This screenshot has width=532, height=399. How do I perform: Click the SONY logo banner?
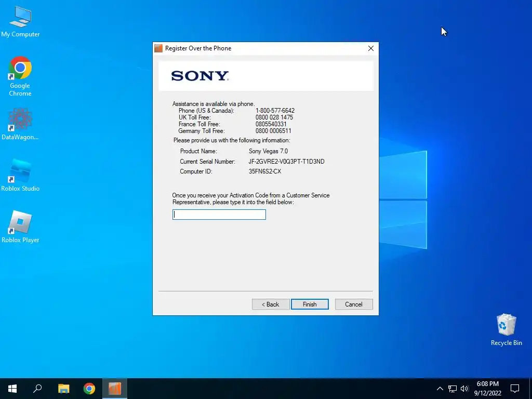(266, 76)
